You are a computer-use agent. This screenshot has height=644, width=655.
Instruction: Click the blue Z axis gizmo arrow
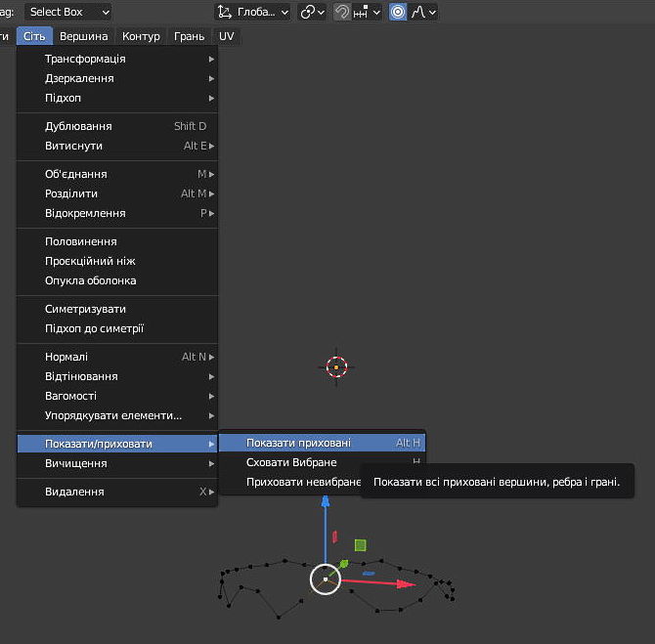(326, 501)
